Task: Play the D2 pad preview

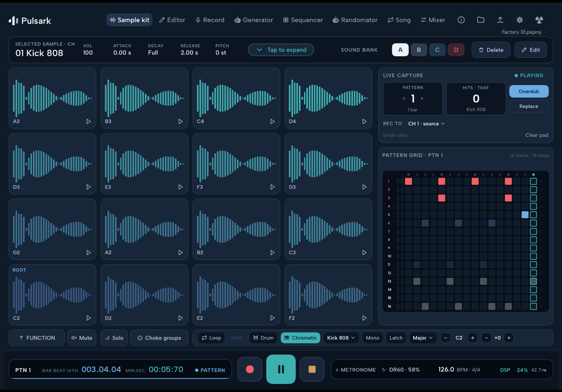Action: coord(180,318)
